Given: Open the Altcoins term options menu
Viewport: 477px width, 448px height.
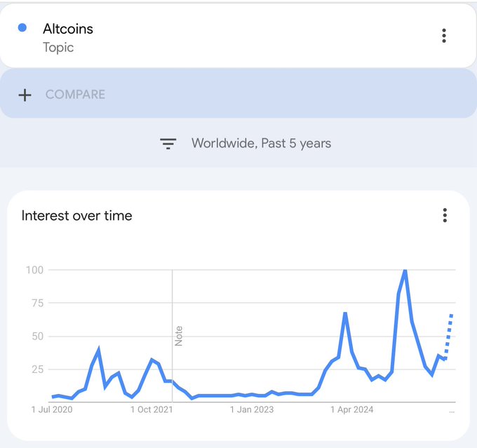Looking at the screenshot, I should point(444,36).
